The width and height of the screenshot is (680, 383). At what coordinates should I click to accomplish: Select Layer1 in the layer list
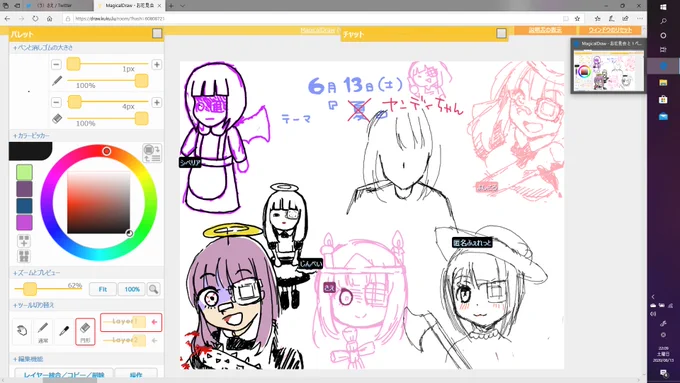click(x=131, y=322)
